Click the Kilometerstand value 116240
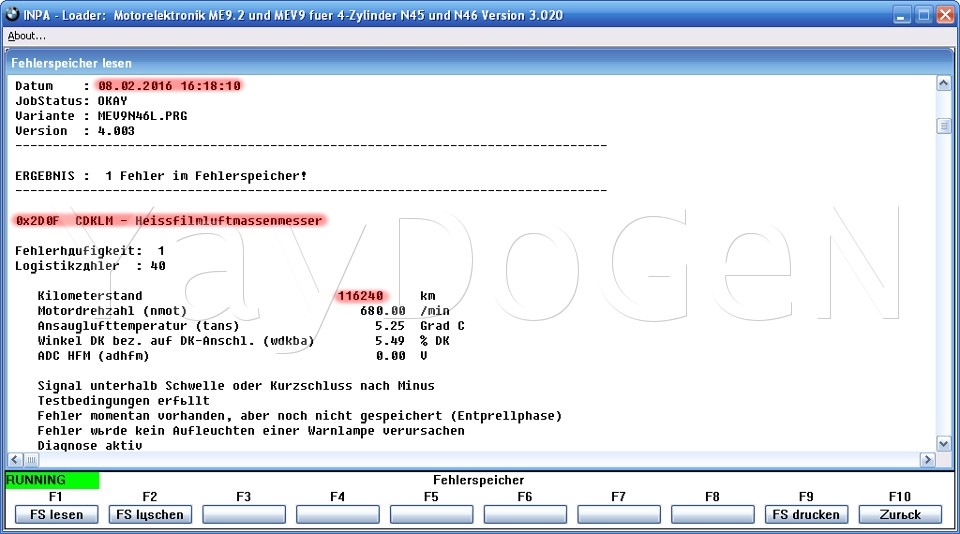The width and height of the screenshot is (960, 534). [361, 296]
